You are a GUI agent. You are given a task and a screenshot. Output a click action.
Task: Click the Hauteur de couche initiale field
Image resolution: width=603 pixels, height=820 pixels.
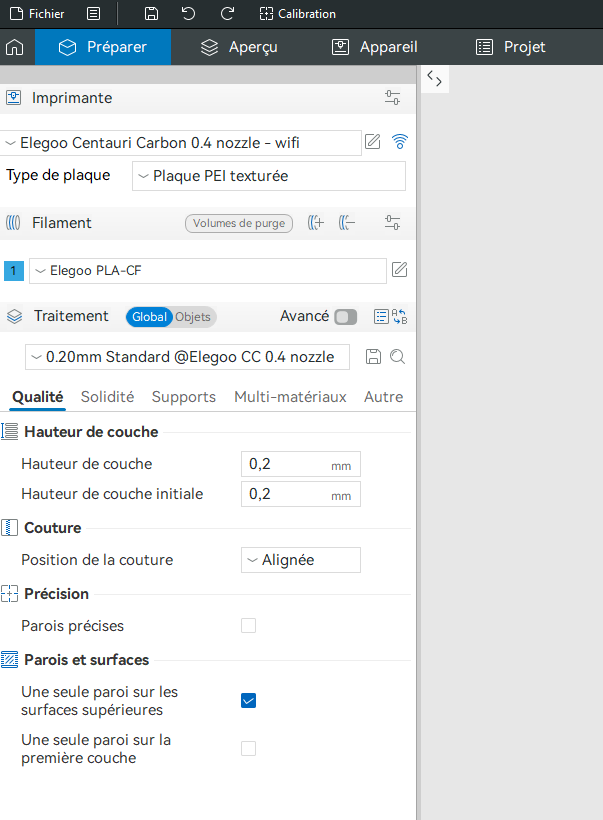coord(301,494)
